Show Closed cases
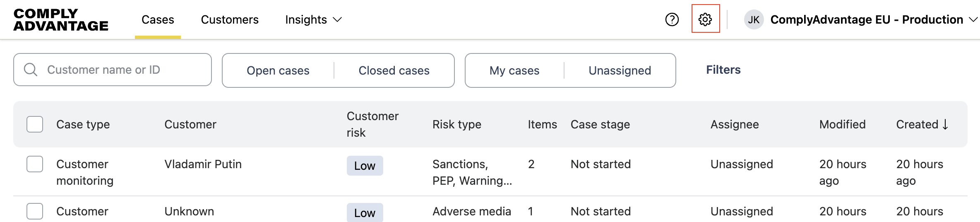 point(394,70)
